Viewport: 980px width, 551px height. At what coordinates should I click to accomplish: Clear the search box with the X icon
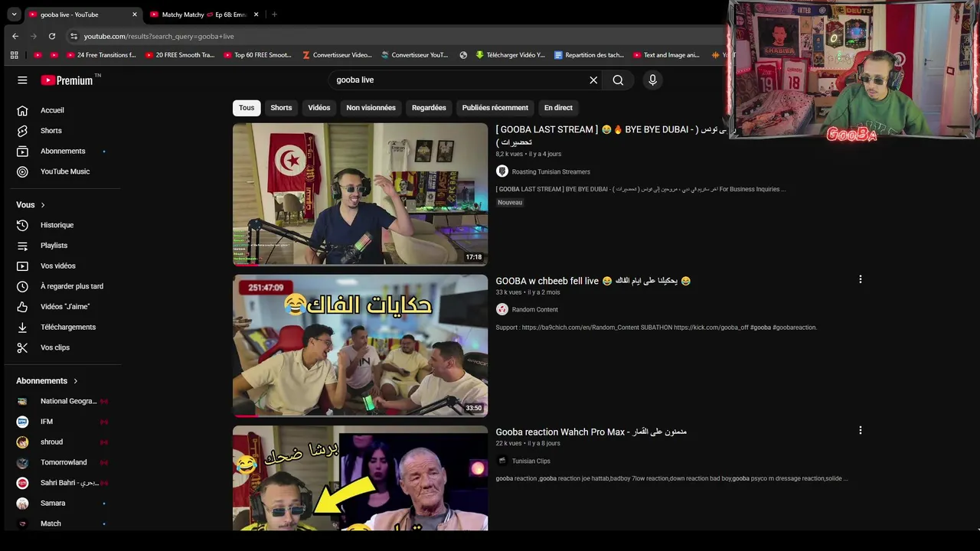point(593,80)
